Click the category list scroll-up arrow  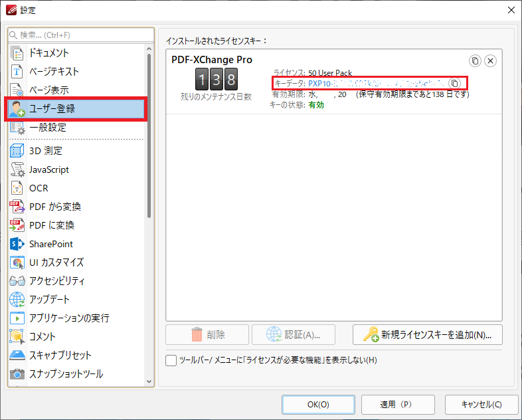[x=149, y=49]
